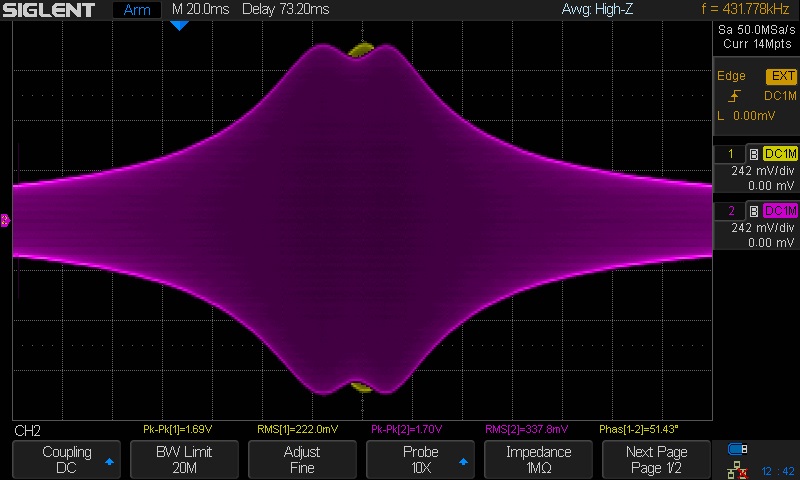This screenshot has width=800, height=480.
Task: Click the channel 2 ground level marker
Action: (x=5, y=220)
